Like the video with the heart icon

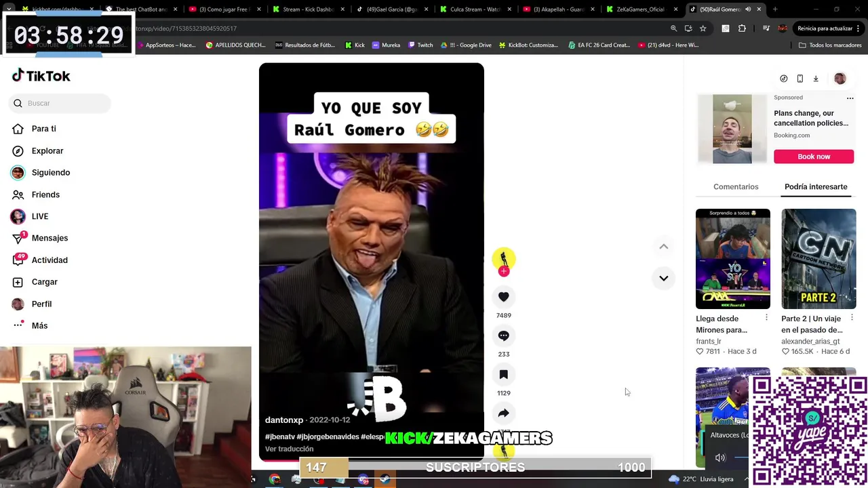click(x=503, y=297)
